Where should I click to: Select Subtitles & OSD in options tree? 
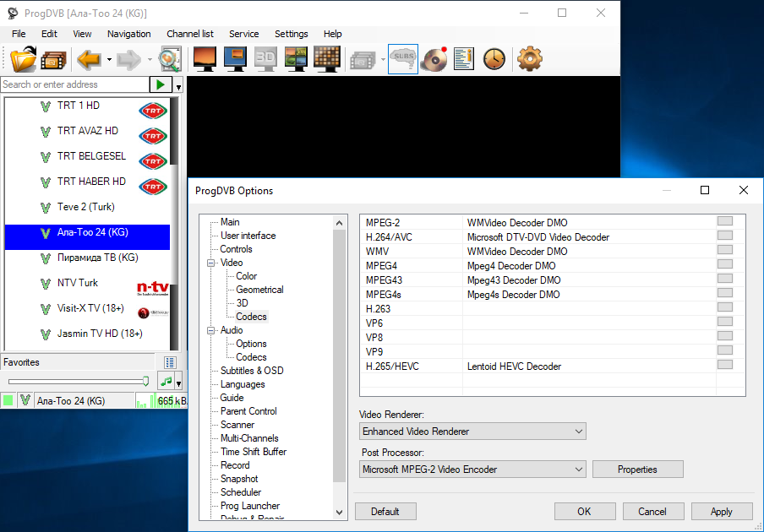click(x=252, y=371)
